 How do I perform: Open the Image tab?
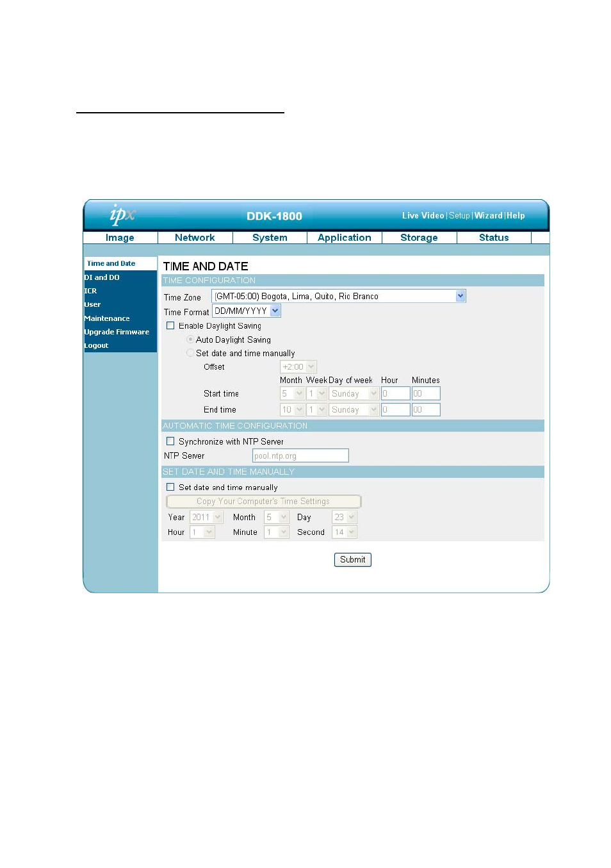pos(120,238)
